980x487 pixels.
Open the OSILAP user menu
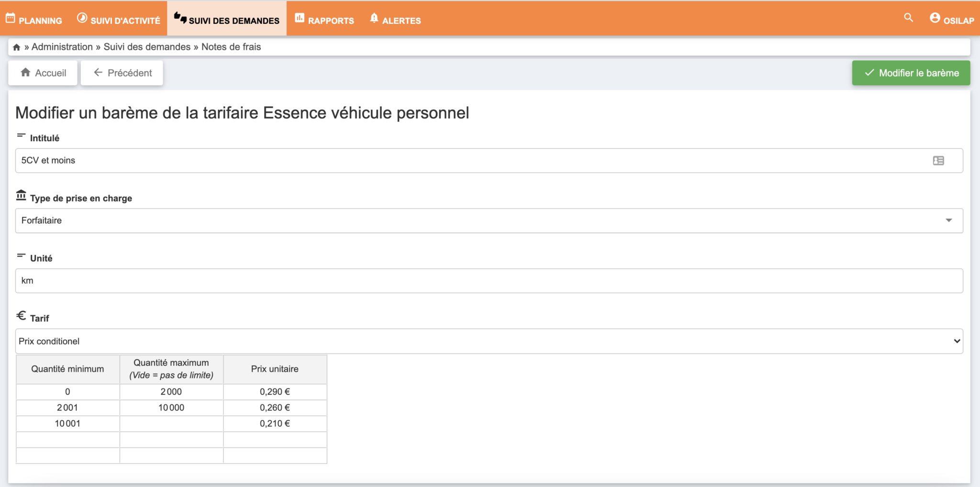click(952, 18)
